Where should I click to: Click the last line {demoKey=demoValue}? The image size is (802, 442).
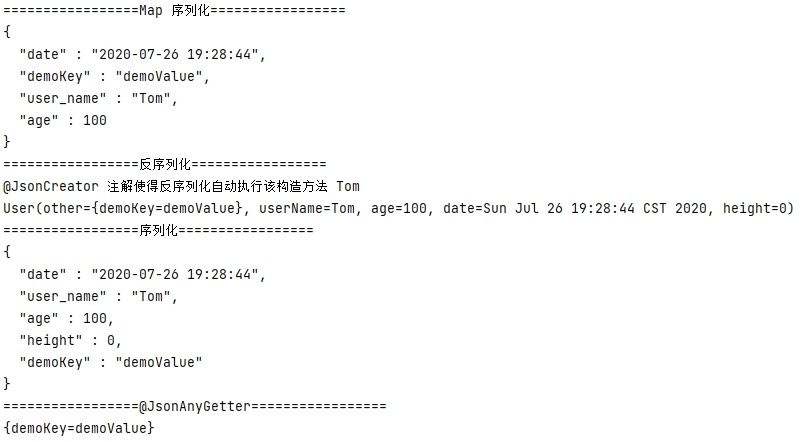point(79,428)
